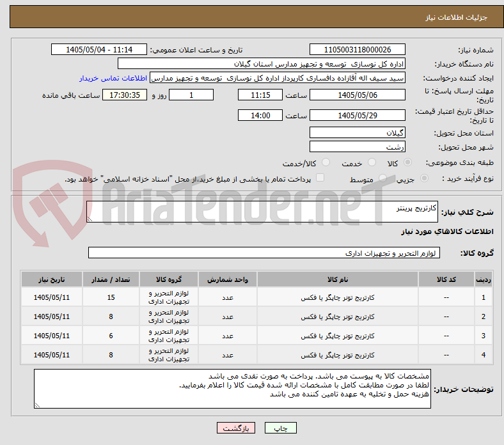Click the تاریخ نیاز column header

tap(52, 279)
